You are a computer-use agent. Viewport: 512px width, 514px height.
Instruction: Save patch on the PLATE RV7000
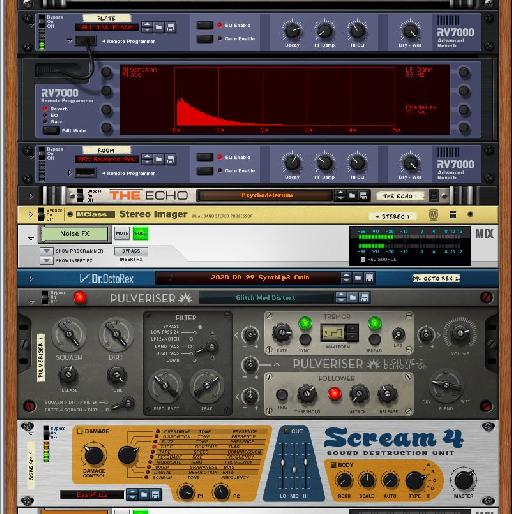[170, 27]
